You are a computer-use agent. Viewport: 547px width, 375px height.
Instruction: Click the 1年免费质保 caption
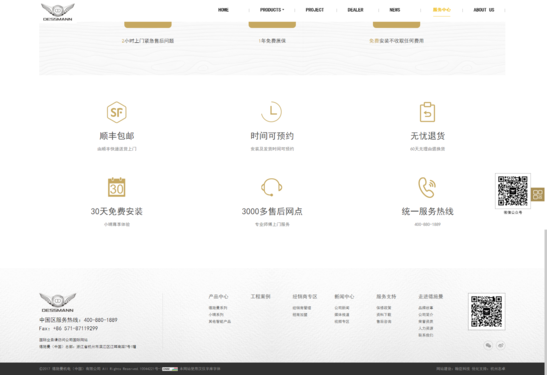pyautogui.click(x=272, y=41)
